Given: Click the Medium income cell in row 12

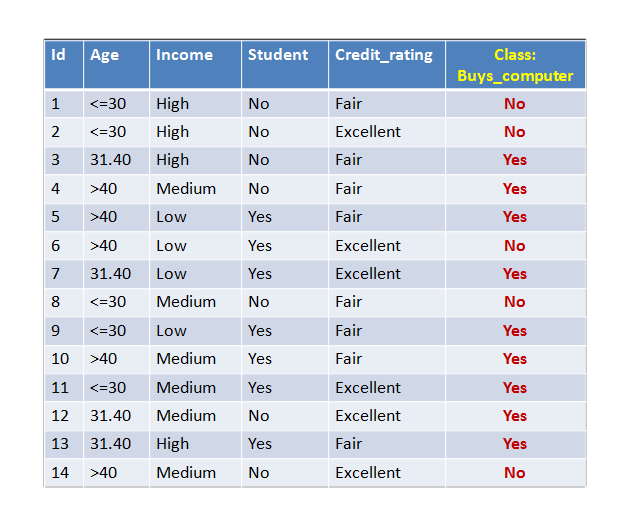Looking at the screenshot, I should [195, 416].
